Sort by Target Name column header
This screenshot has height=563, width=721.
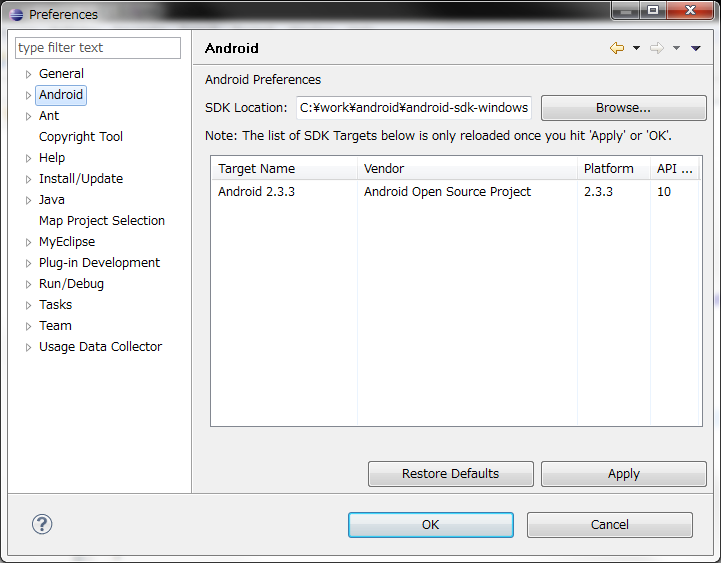tap(284, 168)
